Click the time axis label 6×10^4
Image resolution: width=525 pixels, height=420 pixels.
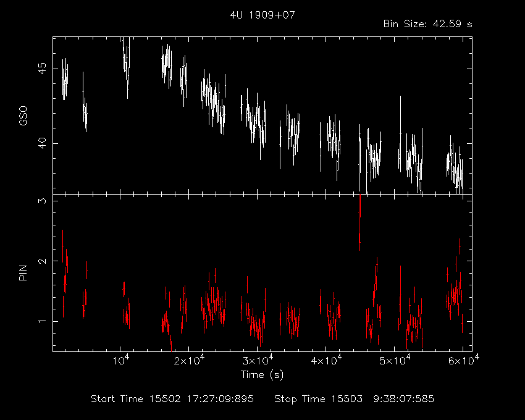463,360
